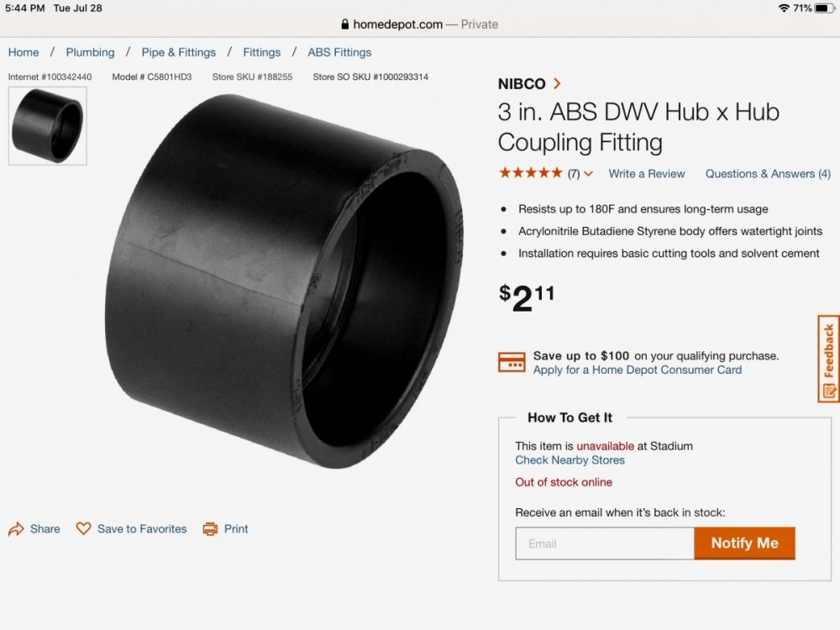Screen dimensions: 840x630
Task: Click the credit card savings icon
Action: pyautogui.click(x=512, y=362)
